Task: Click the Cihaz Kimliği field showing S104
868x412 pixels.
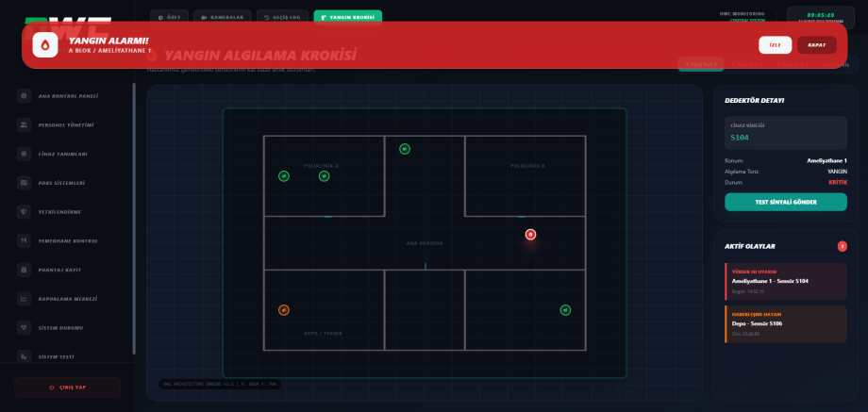Action: click(x=786, y=133)
